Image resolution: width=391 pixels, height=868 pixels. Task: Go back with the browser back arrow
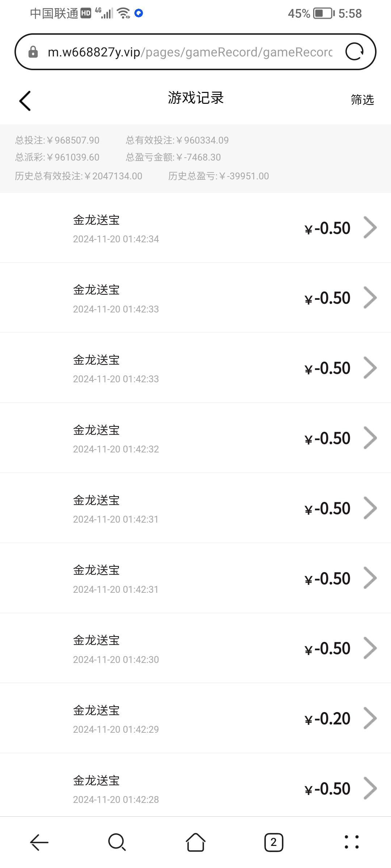[39, 842]
